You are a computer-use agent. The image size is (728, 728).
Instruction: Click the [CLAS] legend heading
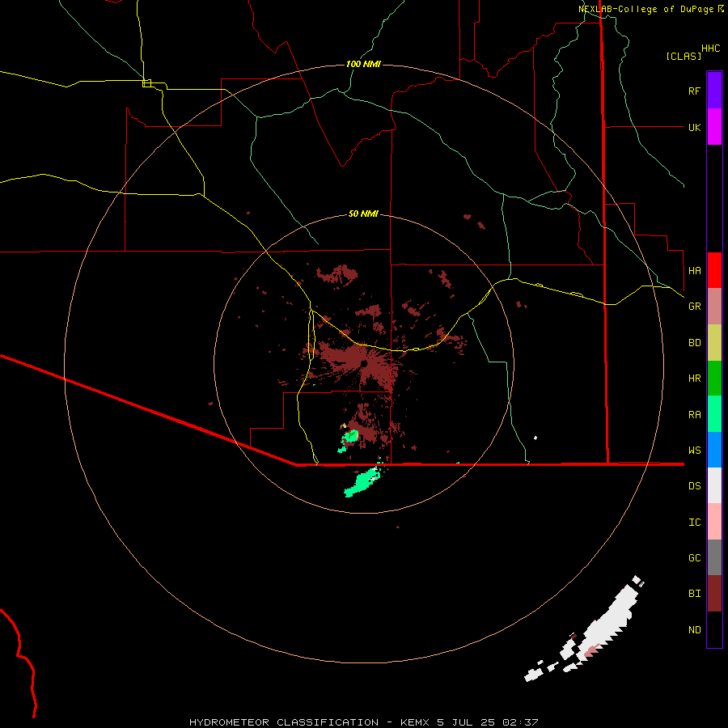684,56
